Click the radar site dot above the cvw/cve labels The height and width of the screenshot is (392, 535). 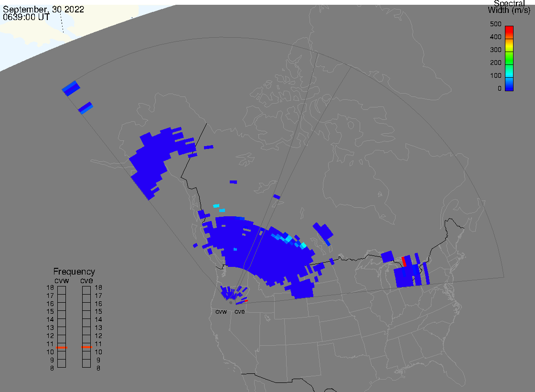[231, 303]
